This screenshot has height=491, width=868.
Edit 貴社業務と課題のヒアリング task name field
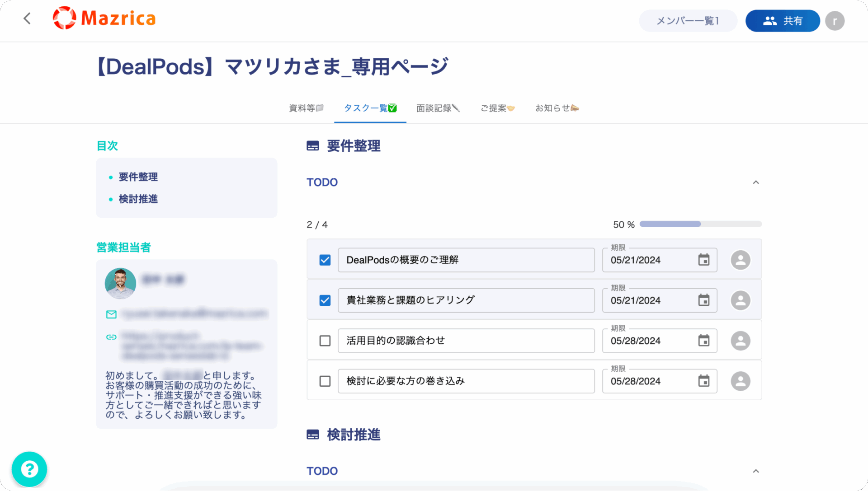tap(466, 300)
